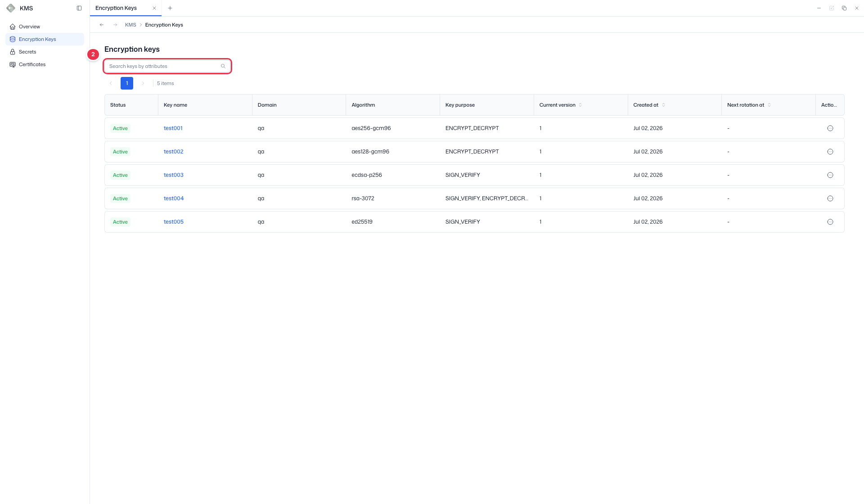This screenshot has height=504, width=864.
Task: Select page 1 in pagination
Action: coord(127,83)
